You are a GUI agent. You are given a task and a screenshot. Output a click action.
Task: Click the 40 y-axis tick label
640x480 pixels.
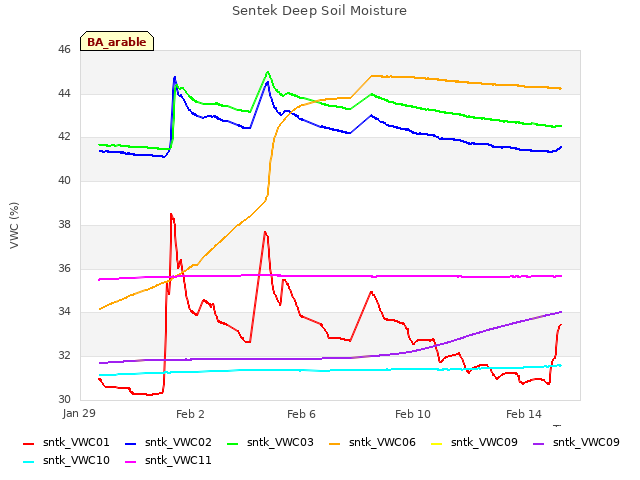(x=64, y=180)
